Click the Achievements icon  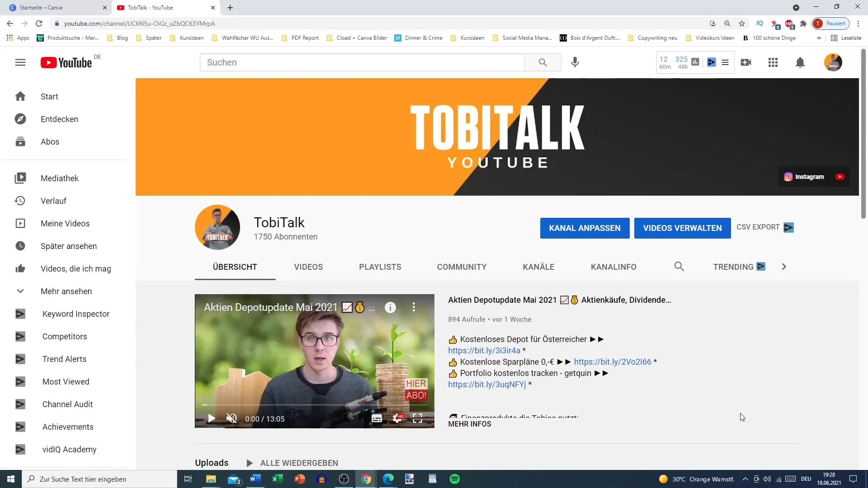pyautogui.click(x=20, y=427)
